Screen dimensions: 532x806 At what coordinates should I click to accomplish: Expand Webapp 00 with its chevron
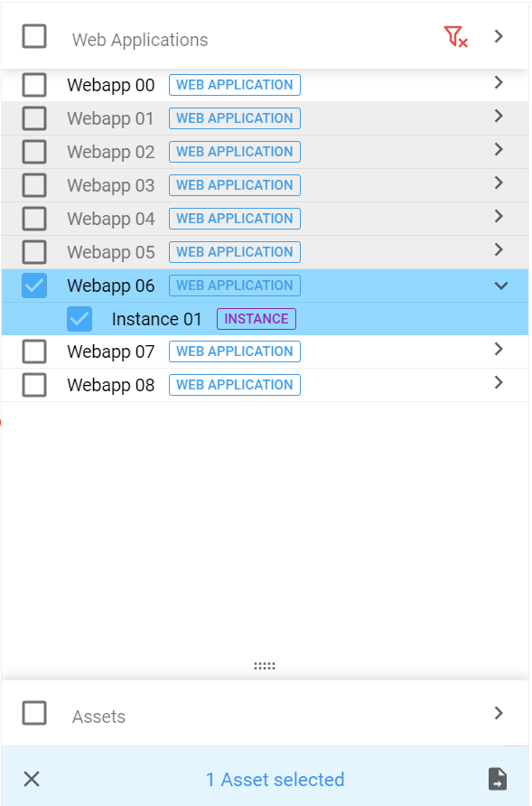coord(499,83)
